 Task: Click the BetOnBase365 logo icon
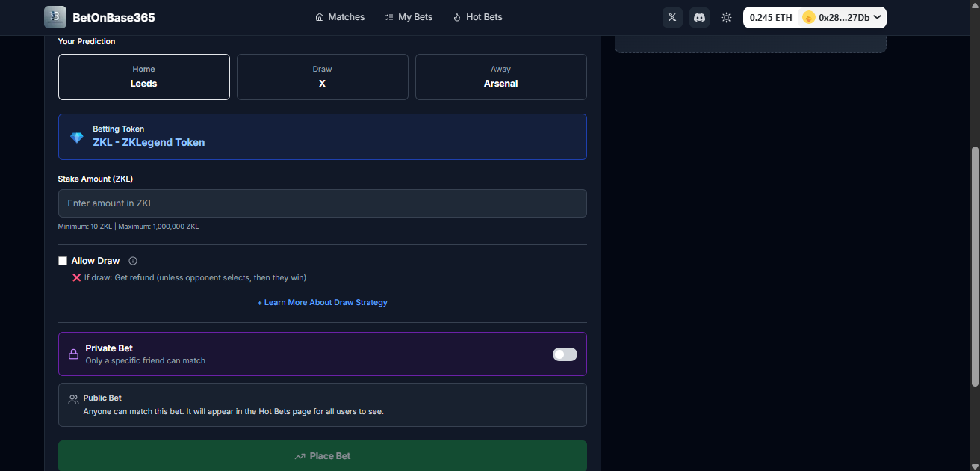pyautogui.click(x=55, y=16)
